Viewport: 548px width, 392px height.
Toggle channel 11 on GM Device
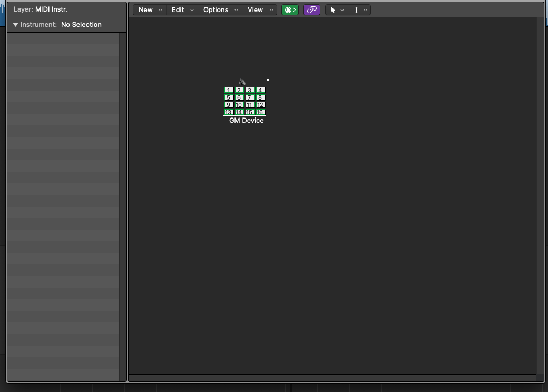click(x=250, y=105)
